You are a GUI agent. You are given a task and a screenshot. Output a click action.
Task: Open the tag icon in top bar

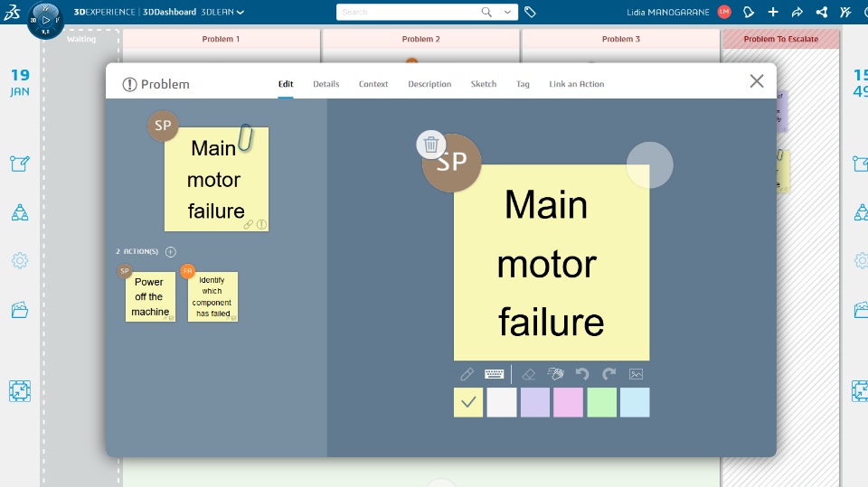click(530, 12)
